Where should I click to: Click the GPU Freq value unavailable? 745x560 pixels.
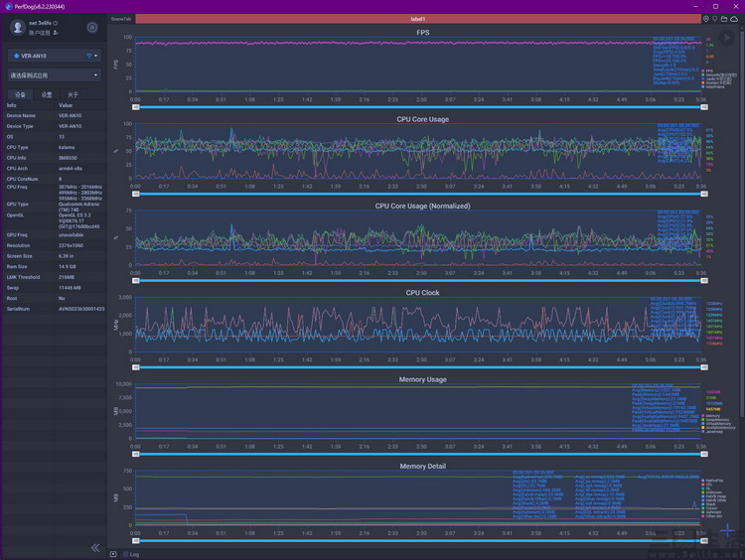pyautogui.click(x=71, y=235)
